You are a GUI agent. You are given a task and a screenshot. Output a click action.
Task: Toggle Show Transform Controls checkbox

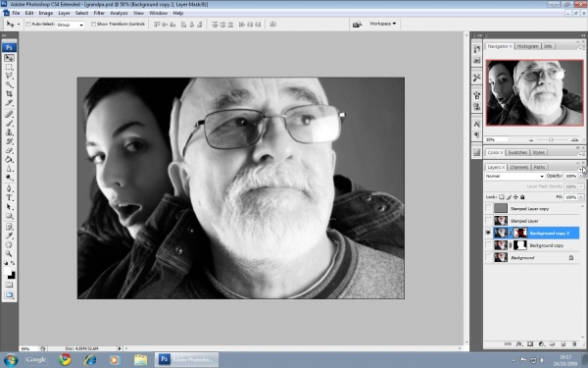[93, 24]
